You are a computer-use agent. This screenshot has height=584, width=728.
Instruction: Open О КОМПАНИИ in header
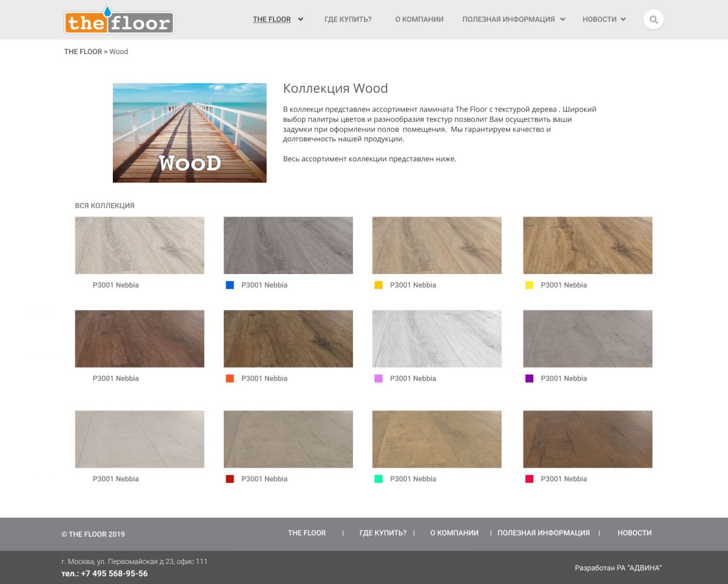[x=419, y=19]
